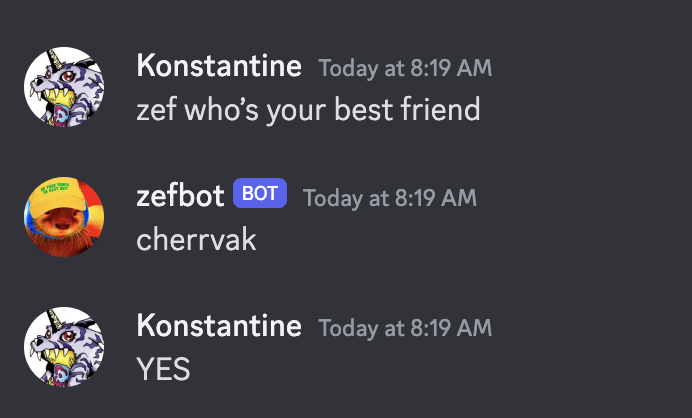Select the message 'zef who's your best friend'

[x=308, y=109]
